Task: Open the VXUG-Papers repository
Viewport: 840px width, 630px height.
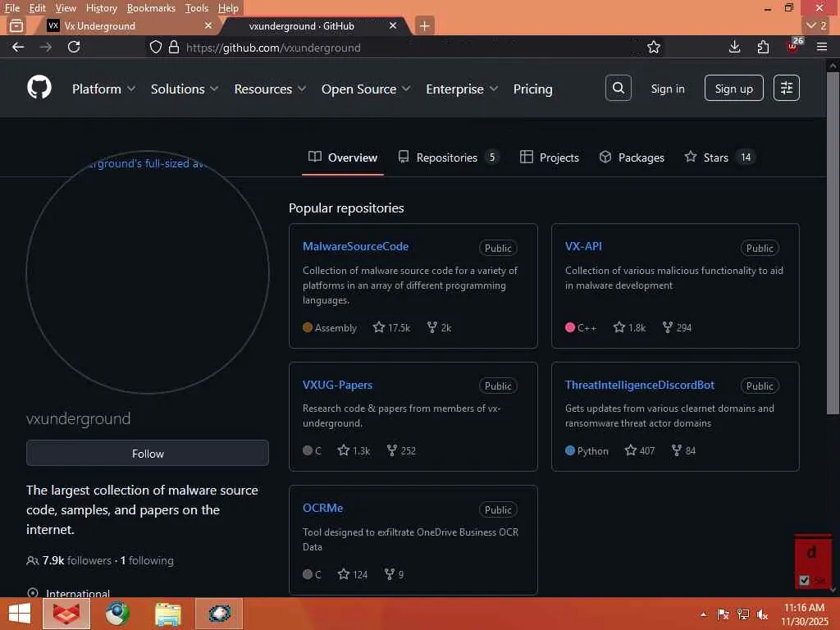Action: click(337, 385)
